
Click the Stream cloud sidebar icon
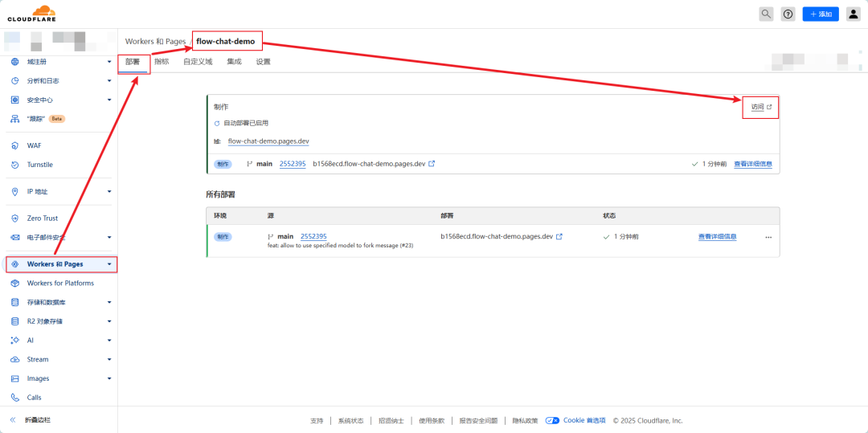[15, 359]
